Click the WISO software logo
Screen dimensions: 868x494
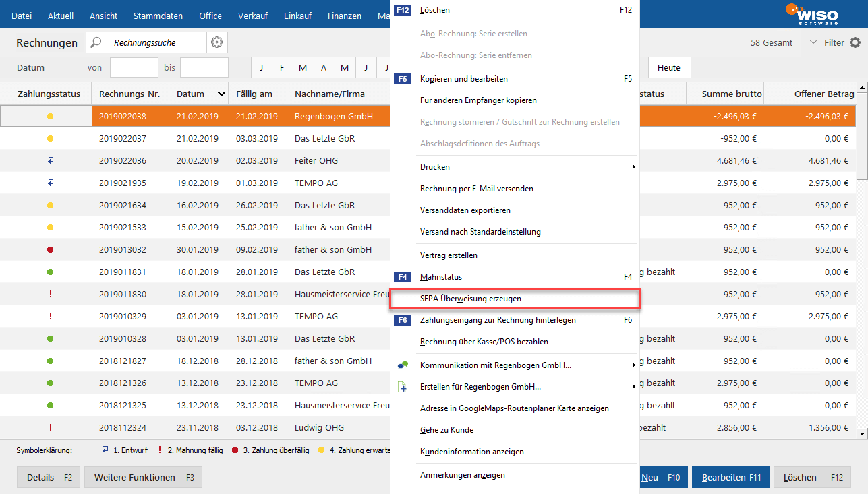click(812, 14)
